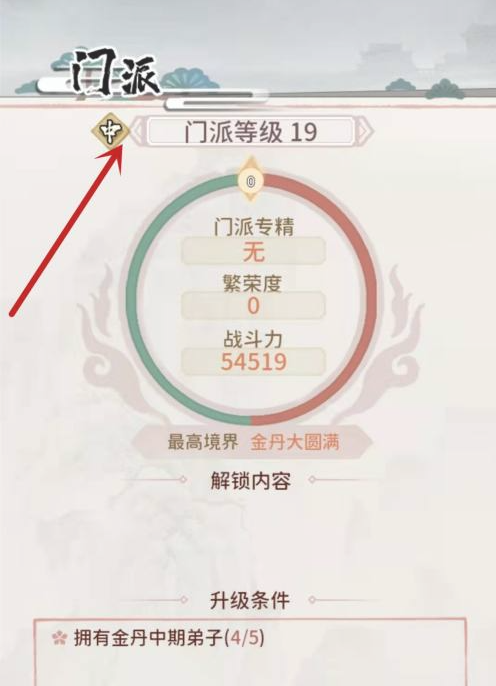496x686 pixels.
Task: Click the 金丹大圆满 realm text
Action: 295,442
